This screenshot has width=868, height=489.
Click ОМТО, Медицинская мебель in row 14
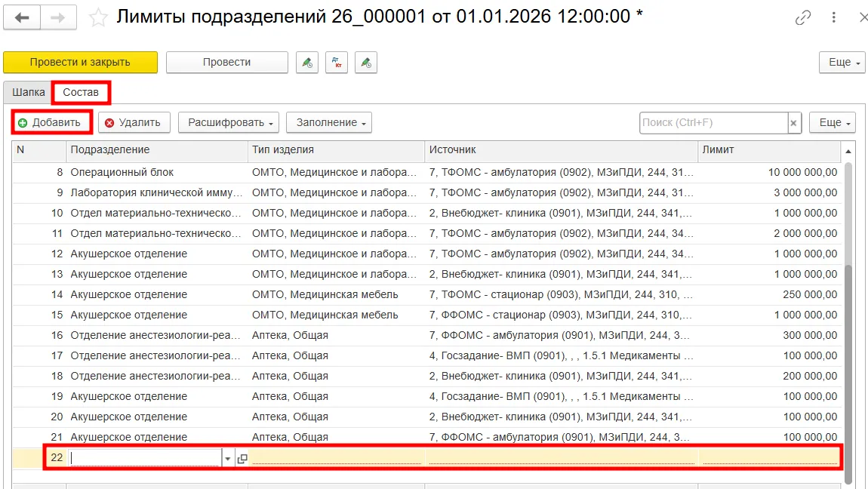(x=336, y=295)
